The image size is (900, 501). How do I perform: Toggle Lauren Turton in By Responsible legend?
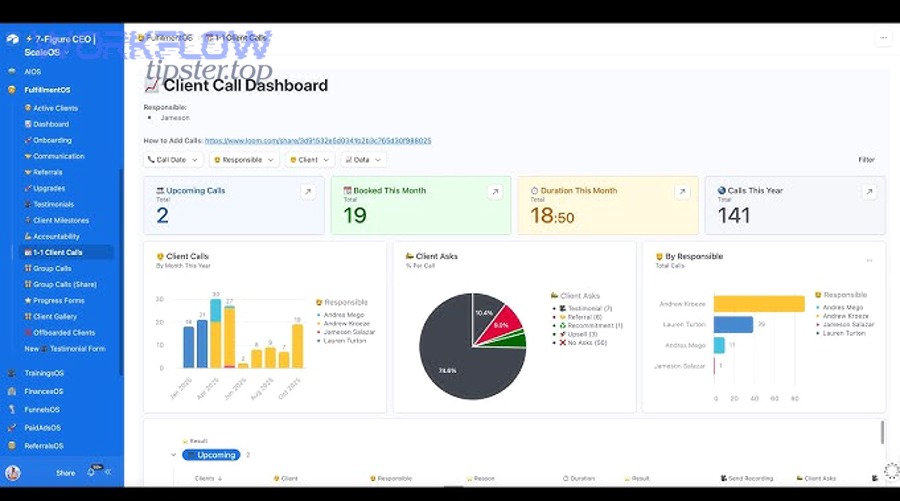click(x=845, y=333)
